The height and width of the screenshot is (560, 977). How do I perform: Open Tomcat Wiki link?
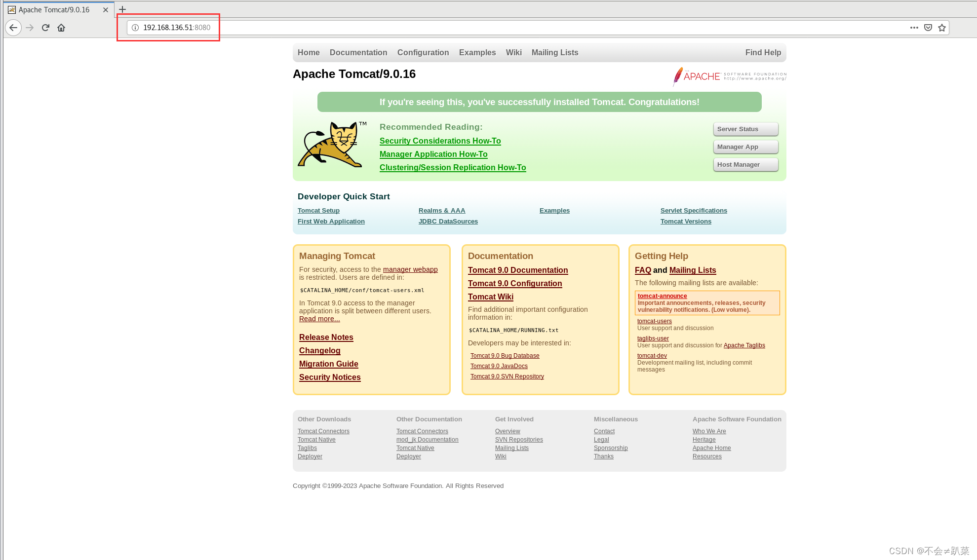[491, 297]
